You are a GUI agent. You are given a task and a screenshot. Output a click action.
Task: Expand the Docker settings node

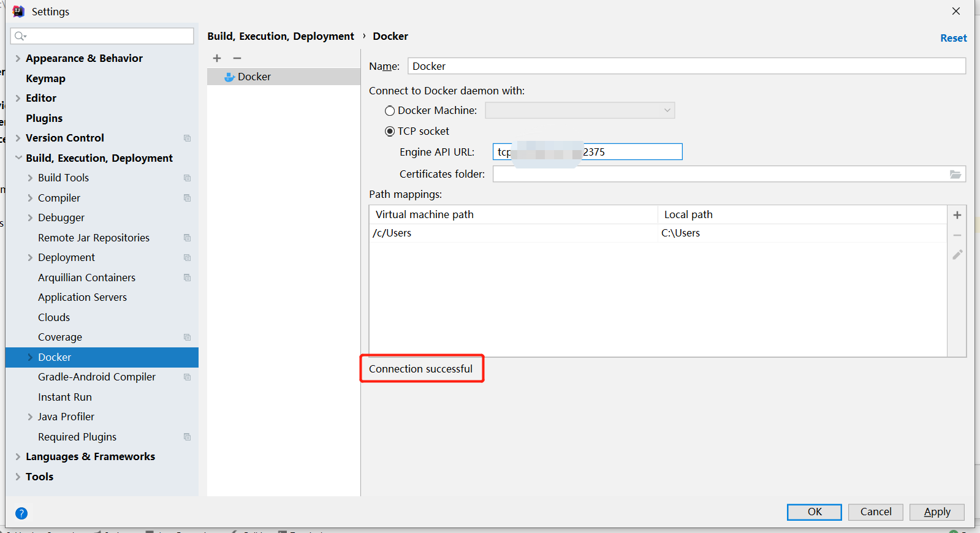point(30,357)
